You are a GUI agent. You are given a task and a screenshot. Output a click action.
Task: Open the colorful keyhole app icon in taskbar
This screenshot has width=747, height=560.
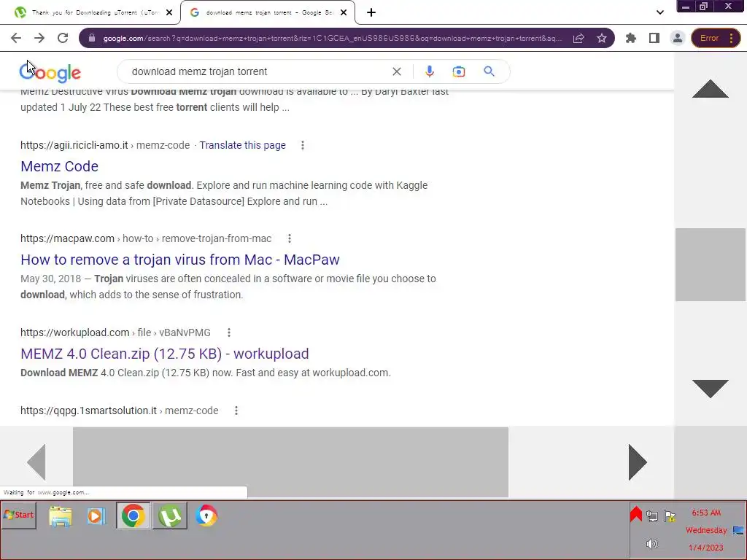click(x=206, y=516)
